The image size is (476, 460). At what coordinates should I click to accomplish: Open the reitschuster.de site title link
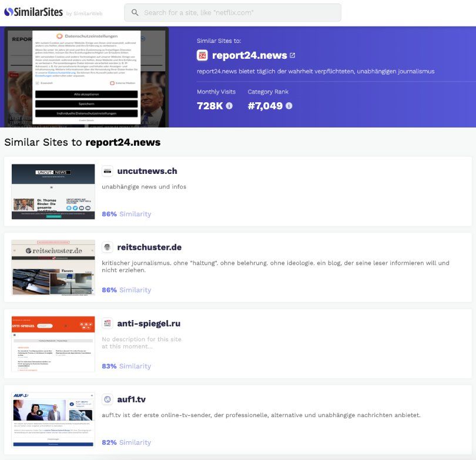149,247
